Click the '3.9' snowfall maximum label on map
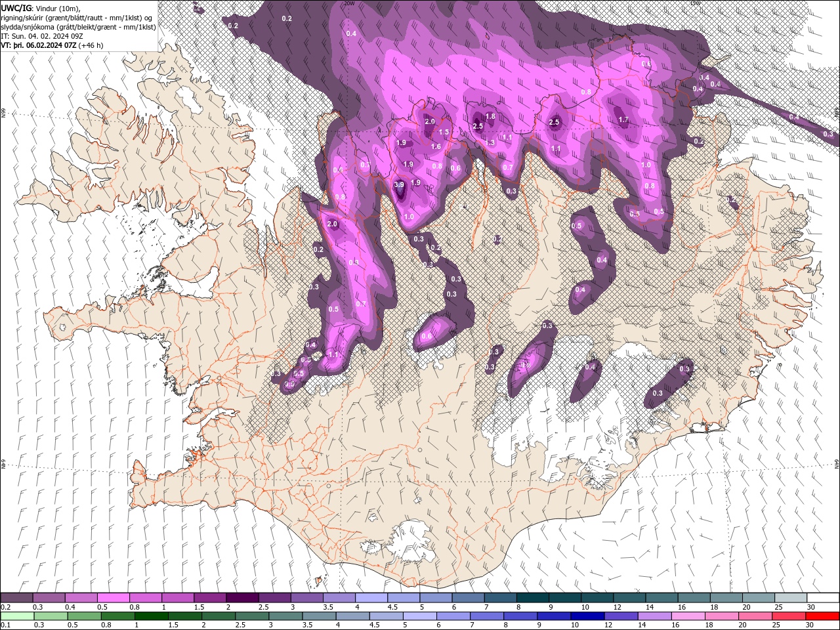The height and width of the screenshot is (630, 840). tap(399, 185)
